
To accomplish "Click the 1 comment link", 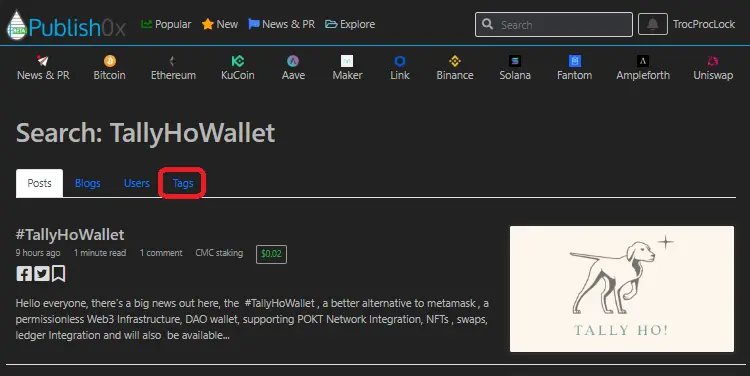I will click(x=161, y=253).
